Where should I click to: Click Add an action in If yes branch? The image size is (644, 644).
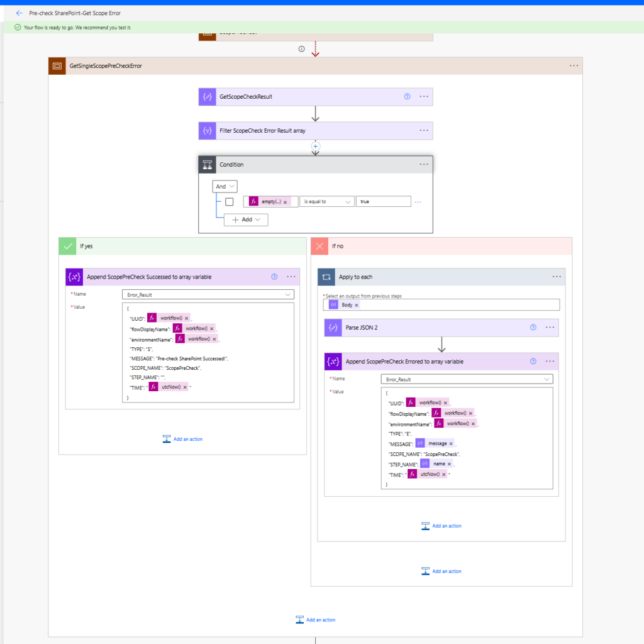coord(182,439)
